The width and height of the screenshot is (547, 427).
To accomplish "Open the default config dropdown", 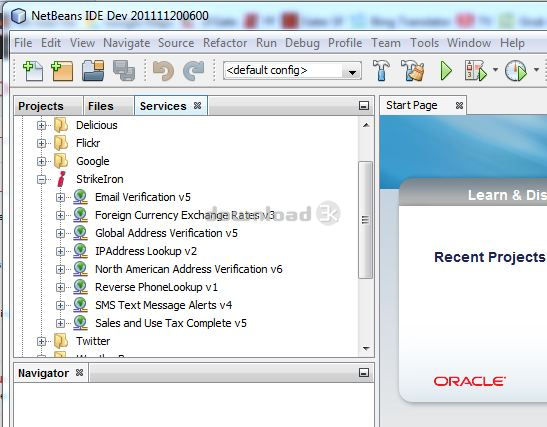I will tap(292, 71).
